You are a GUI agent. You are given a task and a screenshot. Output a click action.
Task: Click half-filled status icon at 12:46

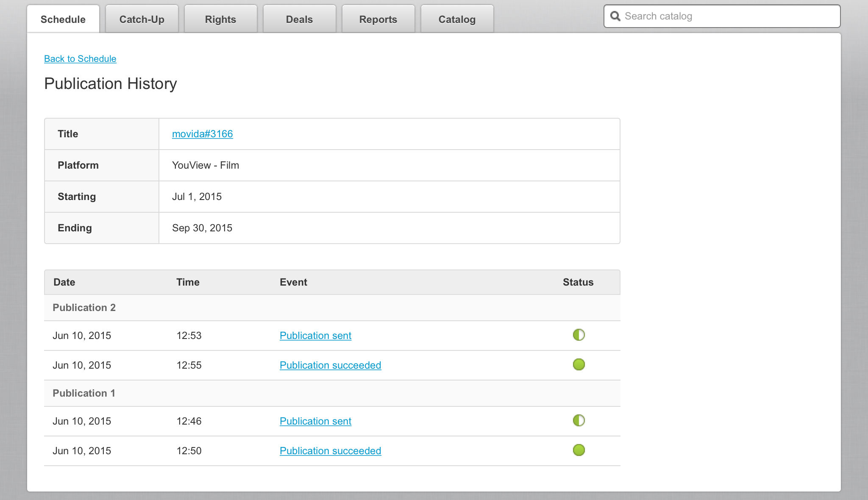(579, 420)
